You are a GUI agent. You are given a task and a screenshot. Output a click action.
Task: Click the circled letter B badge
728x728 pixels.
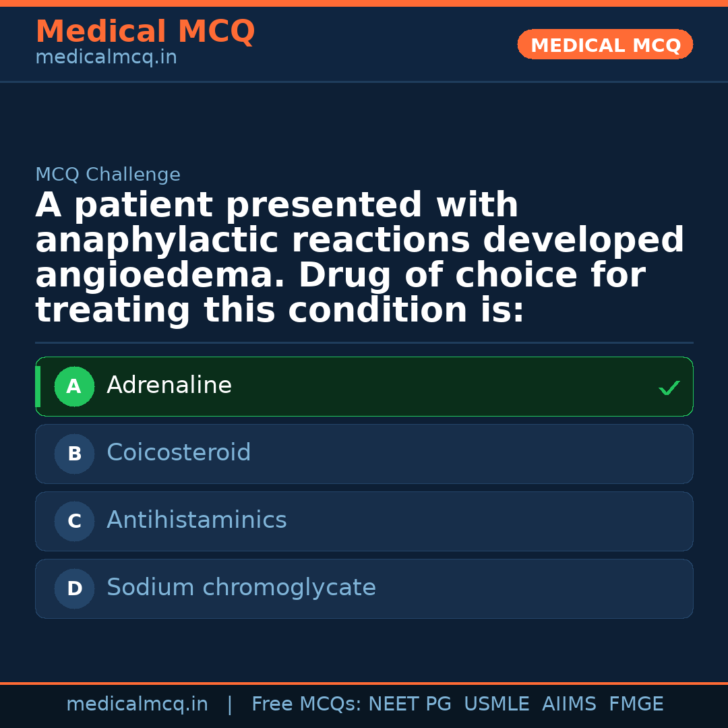coord(74,454)
